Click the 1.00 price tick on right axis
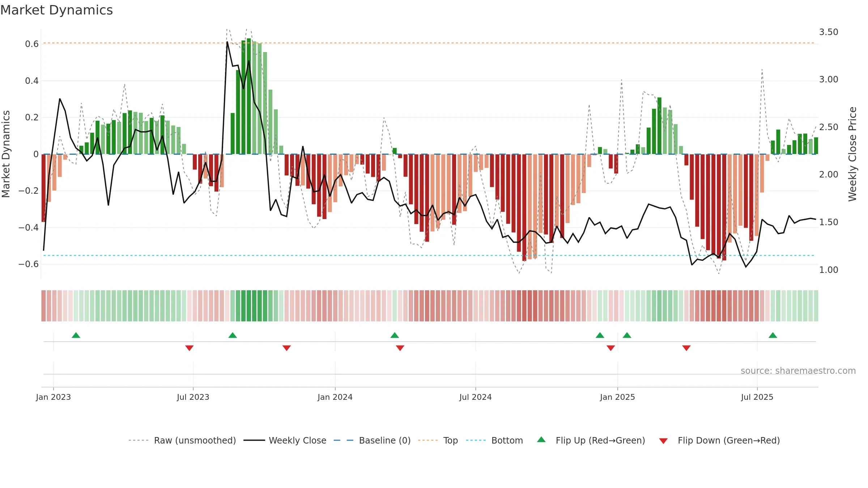This screenshot has width=868, height=488. point(829,270)
